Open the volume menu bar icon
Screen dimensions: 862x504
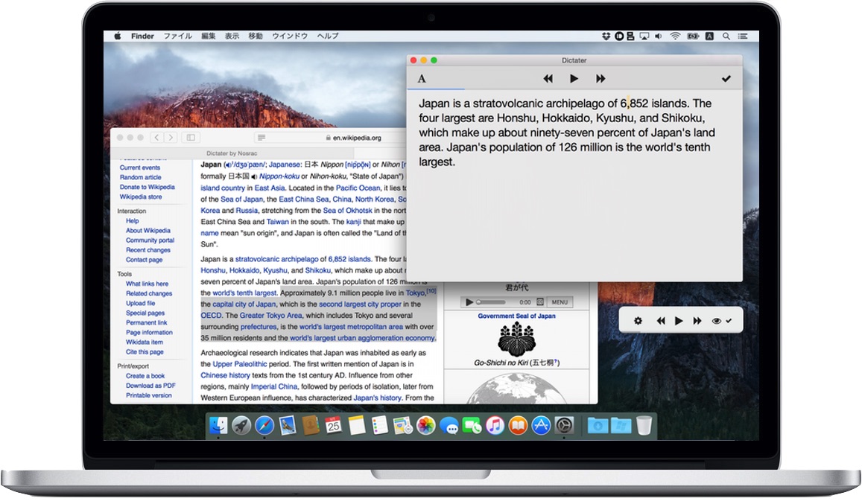[658, 36]
